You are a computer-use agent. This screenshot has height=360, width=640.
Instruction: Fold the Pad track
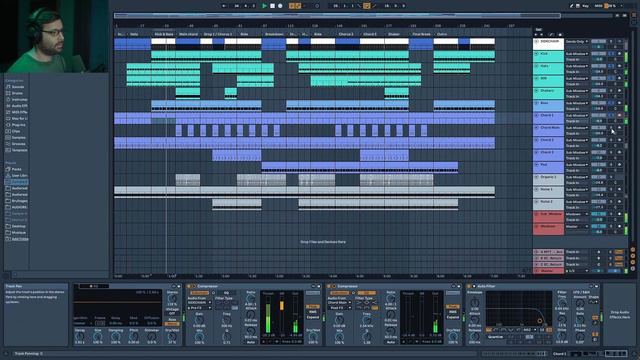coord(536,164)
